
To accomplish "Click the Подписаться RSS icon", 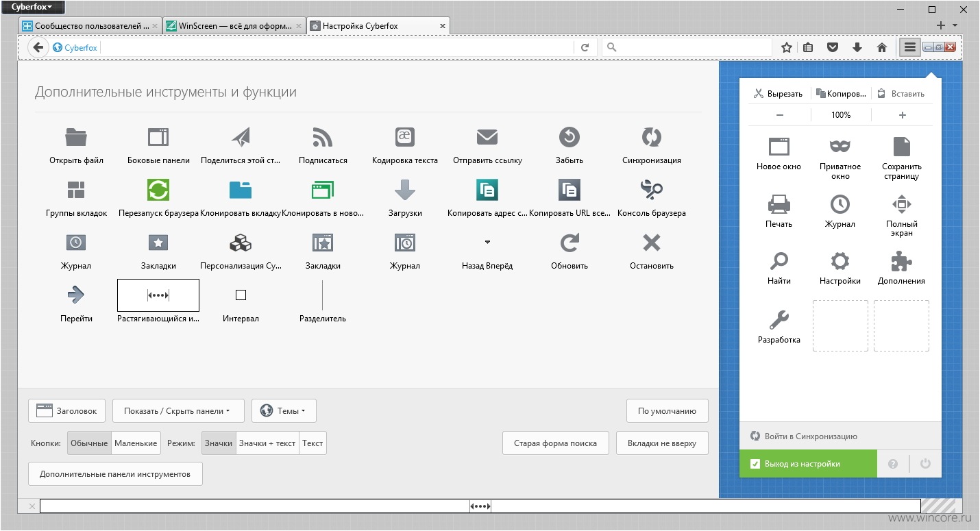I will [323, 137].
